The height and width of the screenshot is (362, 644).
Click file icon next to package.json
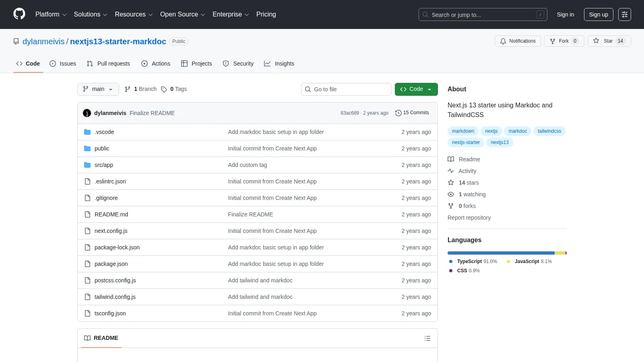[87, 264]
